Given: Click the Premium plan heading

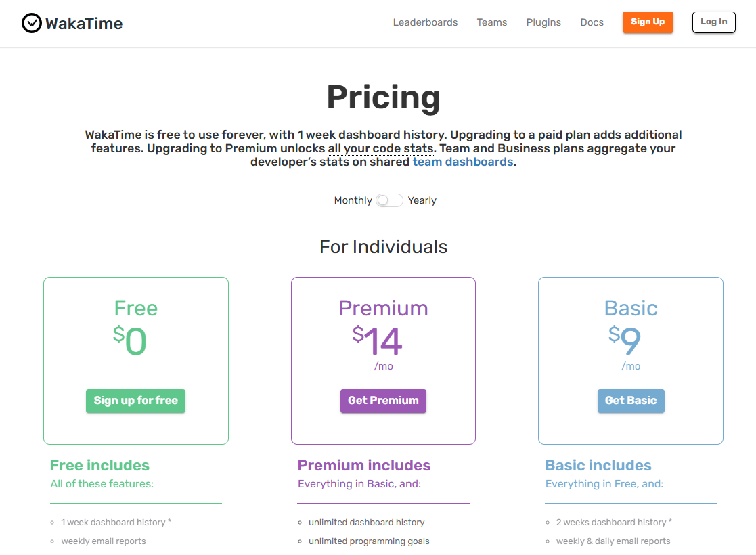Looking at the screenshot, I should tap(383, 308).
